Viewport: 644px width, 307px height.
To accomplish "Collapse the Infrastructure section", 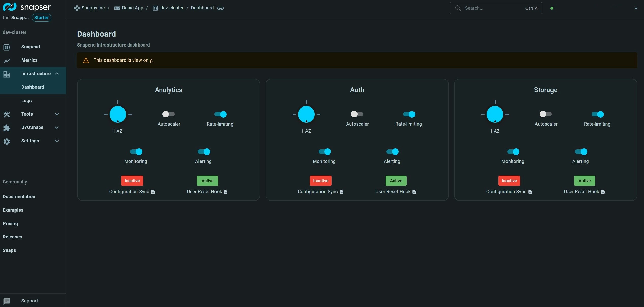I will 57,74.
